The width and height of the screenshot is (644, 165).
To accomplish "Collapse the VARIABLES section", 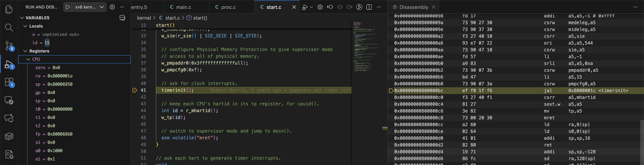I will [x=22, y=18].
